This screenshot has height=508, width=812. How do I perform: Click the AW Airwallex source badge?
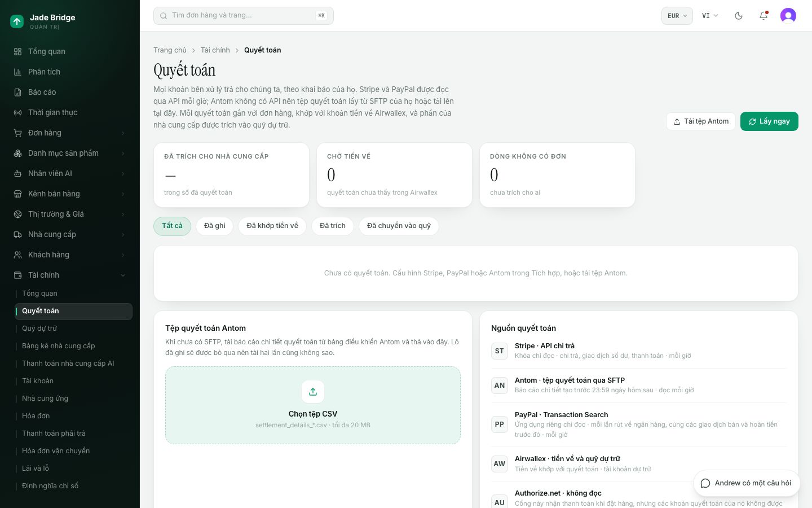(500, 464)
